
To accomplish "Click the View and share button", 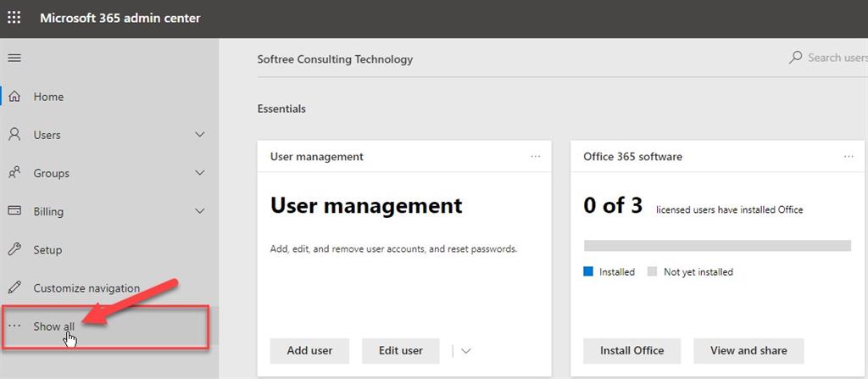I will [748, 351].
